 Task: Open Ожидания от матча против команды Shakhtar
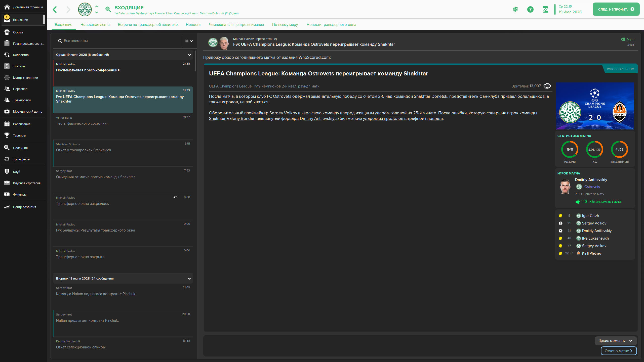click(x=123, y=180)
